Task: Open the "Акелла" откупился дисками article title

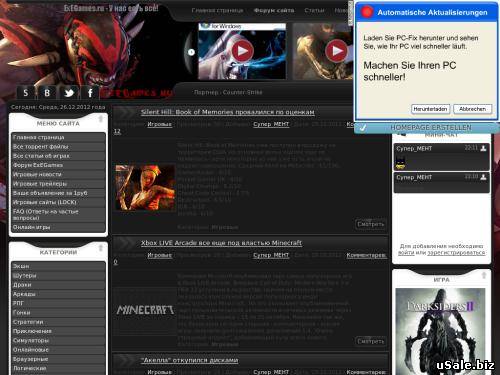Action: [x=190, y=360]
